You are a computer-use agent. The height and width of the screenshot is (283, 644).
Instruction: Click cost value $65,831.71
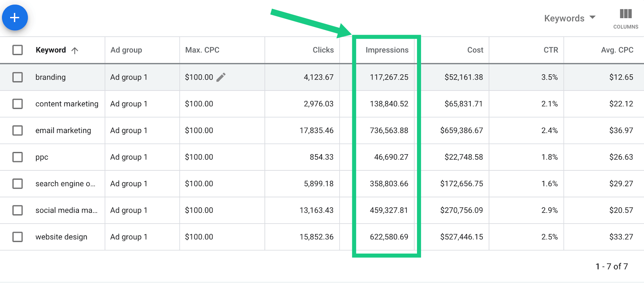click(x=464, y=104)
